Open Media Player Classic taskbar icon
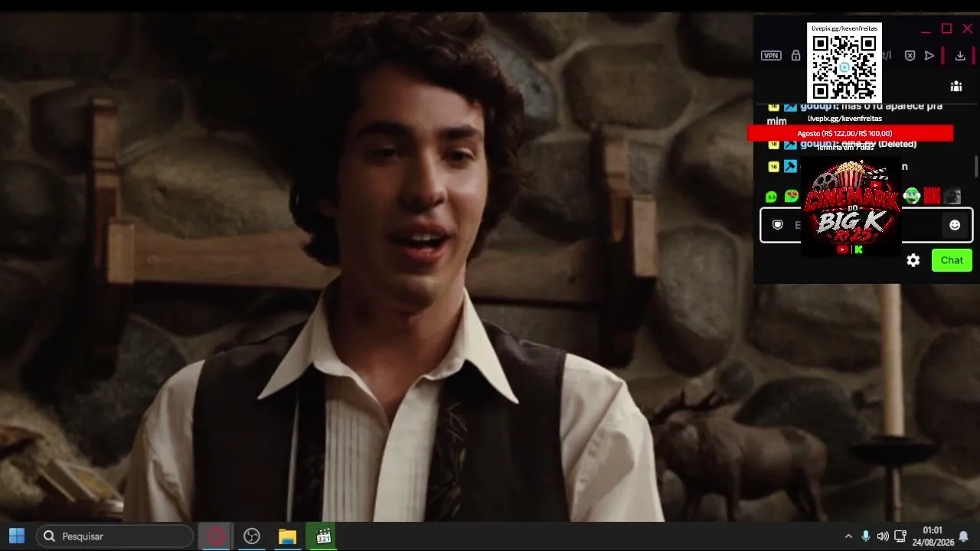 tap(323, 536)
